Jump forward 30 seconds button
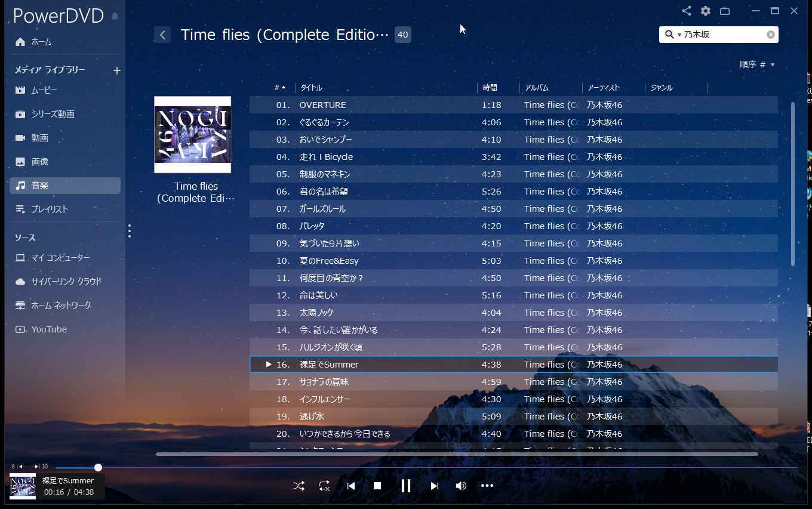The image size is (812, 509). click(41, 467)
